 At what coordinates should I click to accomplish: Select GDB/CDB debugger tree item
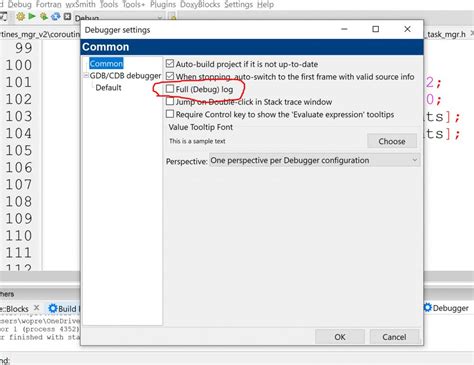point(125,76)
